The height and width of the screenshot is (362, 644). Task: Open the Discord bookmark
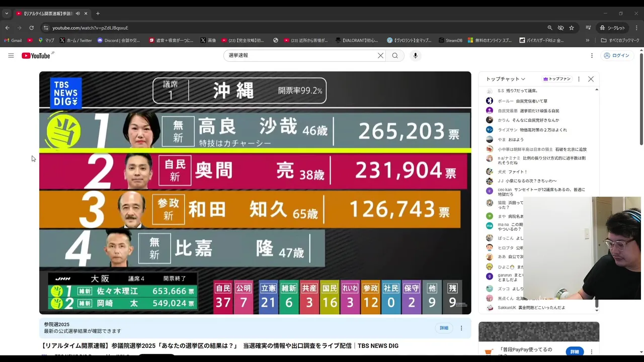click(119, 40)
